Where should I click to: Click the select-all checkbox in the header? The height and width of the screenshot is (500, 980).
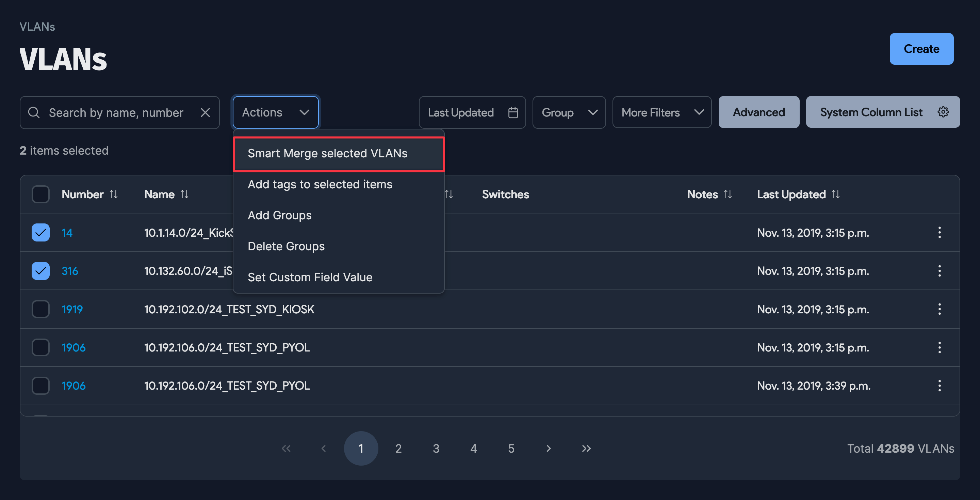[40, 194]
